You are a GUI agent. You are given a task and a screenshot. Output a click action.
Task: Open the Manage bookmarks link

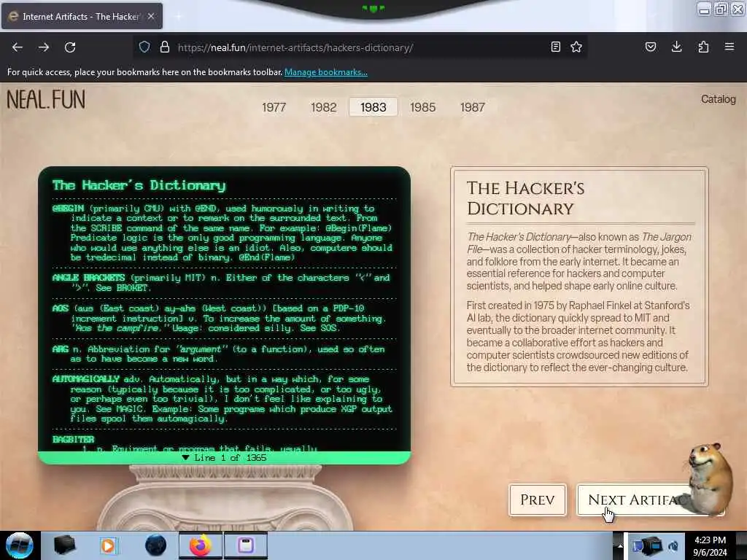326,72
